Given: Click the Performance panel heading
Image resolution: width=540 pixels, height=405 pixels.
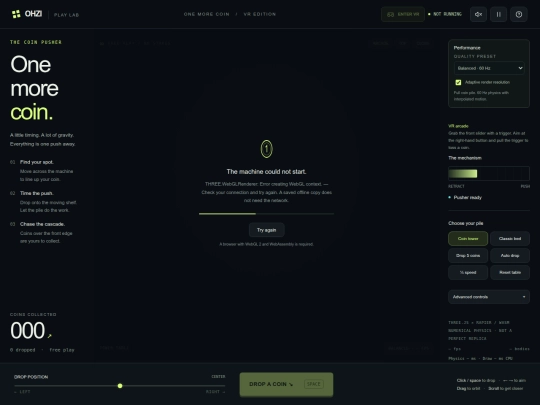Looking at the screenshot, I should click(467, 48).
